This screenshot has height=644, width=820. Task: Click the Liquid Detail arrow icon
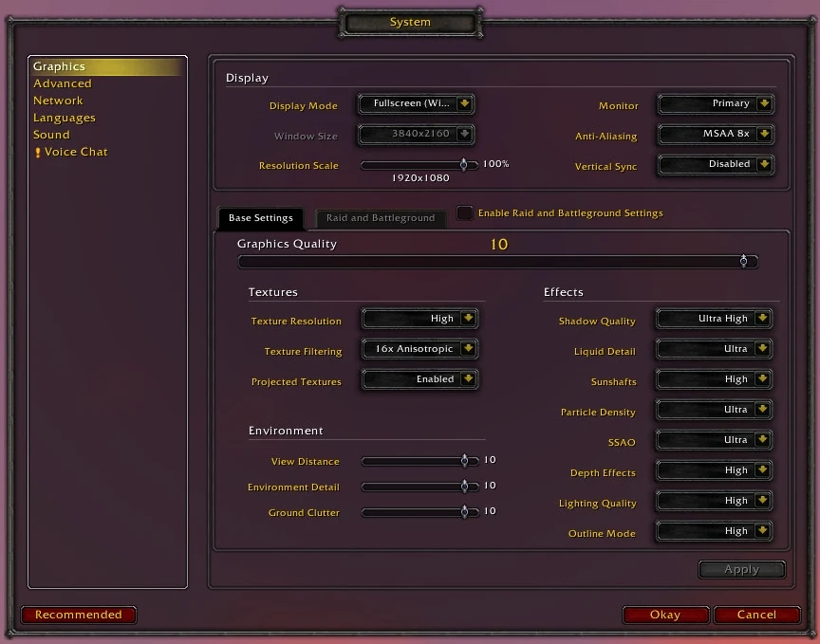click(x=762, y=349)
